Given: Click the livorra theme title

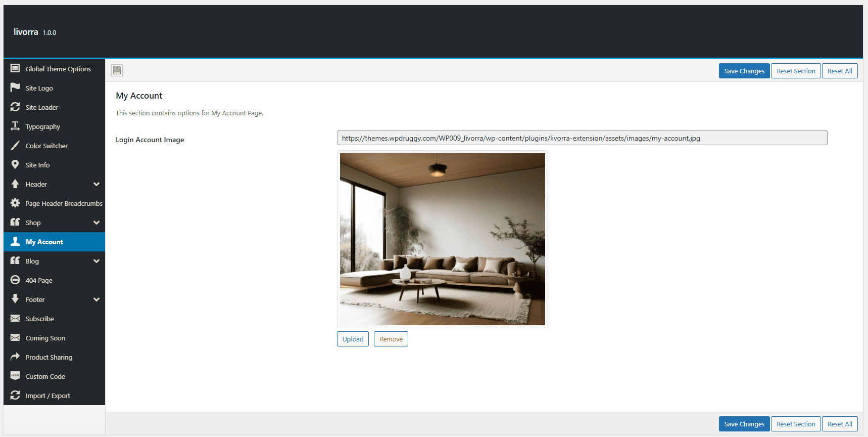Looking at the screenshot, I should point(26,32).
